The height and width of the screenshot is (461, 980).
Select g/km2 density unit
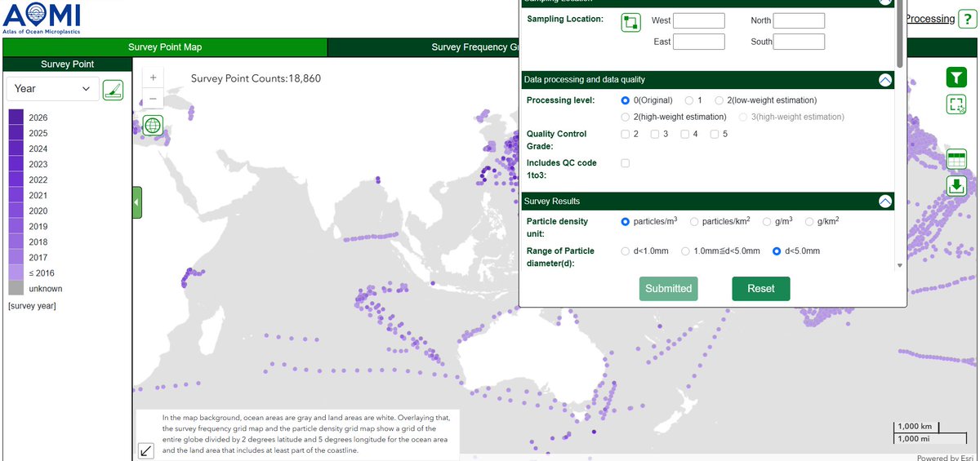(809, 221)
